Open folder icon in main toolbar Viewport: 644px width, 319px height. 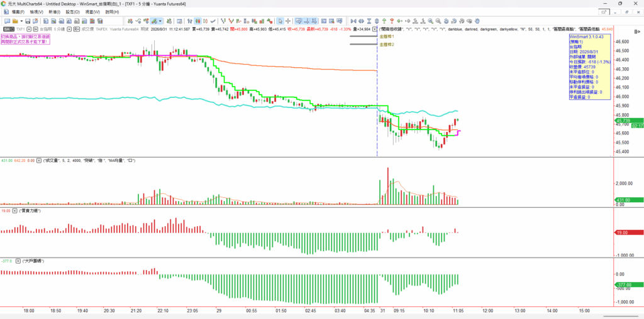(15, 21)
